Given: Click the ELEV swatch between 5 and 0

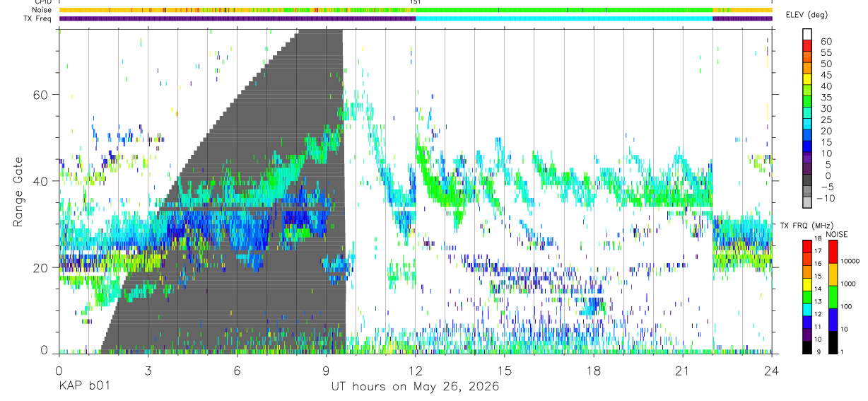Looking at the screenshot, I should pyautogui.click(x=807, y=168).
